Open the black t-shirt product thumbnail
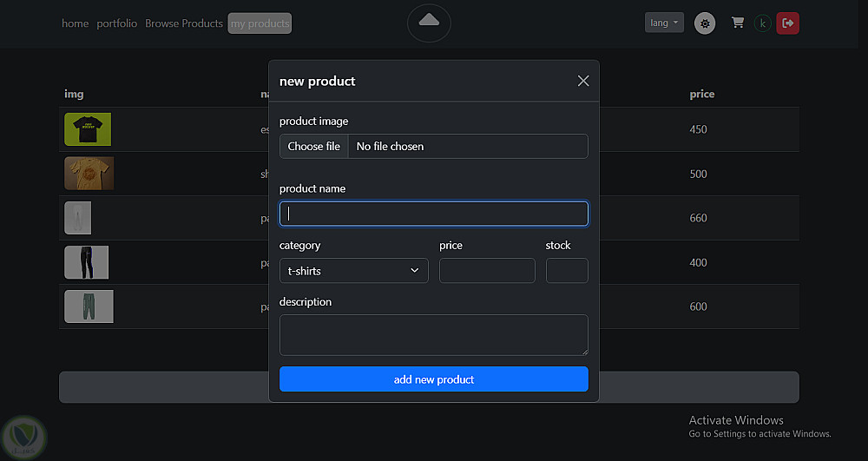868x461 pixels. [88, 129]
